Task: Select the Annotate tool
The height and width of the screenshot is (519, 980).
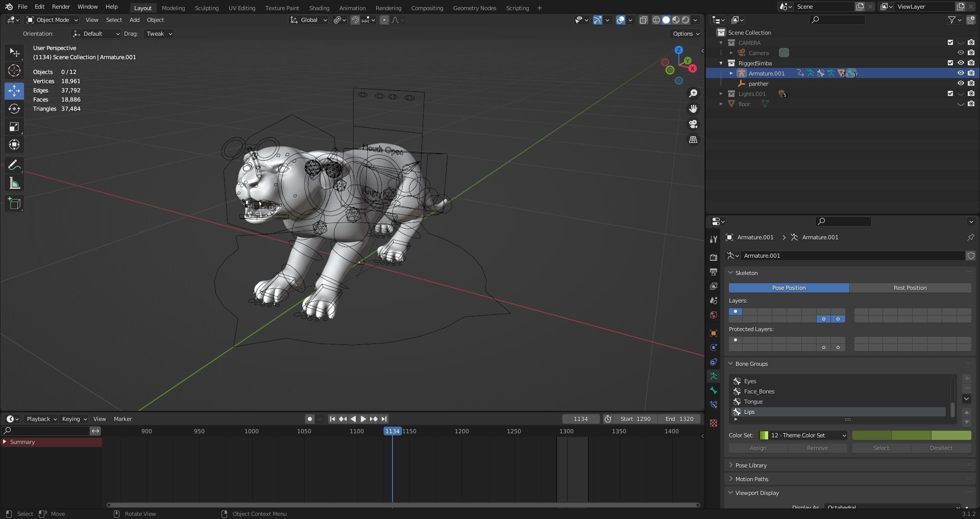Action: (14, 165)
